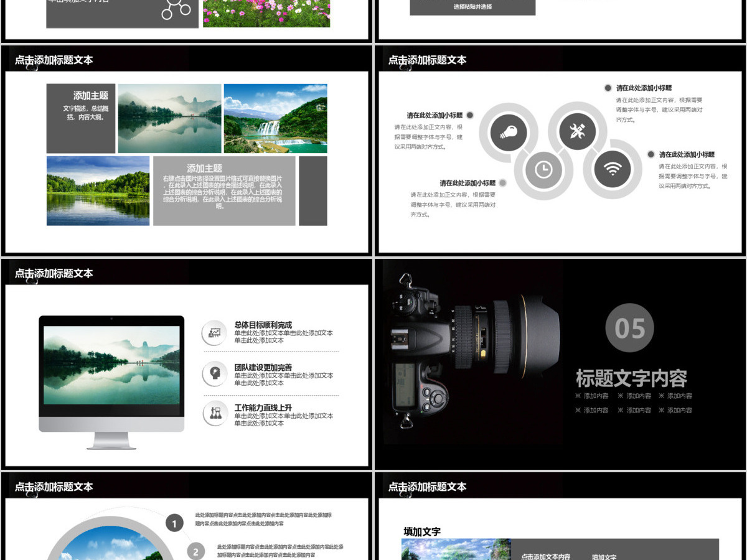Select the 团队建设更加完善 heading
Image resolution: width=747 pixels, height=560 pixels.
[263, 368]
